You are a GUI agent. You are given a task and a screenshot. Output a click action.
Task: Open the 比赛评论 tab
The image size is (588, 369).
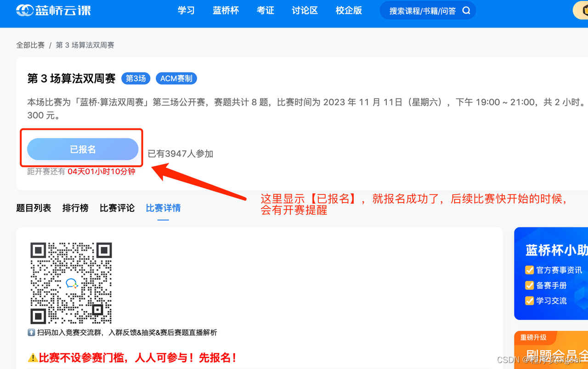(117, 208)
